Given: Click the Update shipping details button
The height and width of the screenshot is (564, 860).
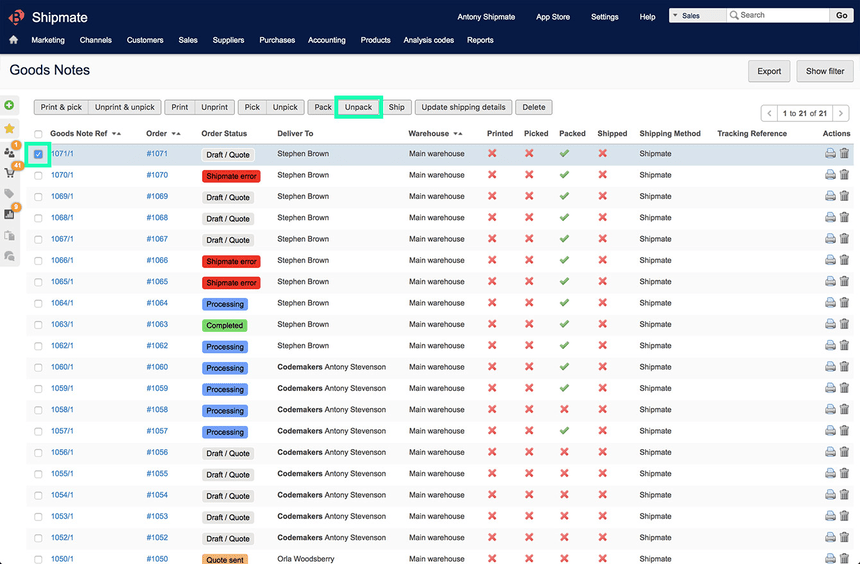Looking at the screenshot, I should [463, 107].
